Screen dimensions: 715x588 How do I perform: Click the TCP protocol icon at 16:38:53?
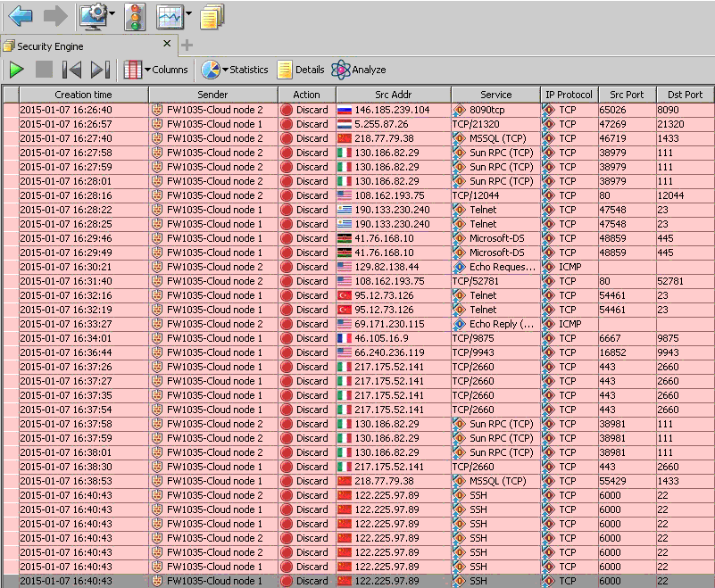point(548,480)
